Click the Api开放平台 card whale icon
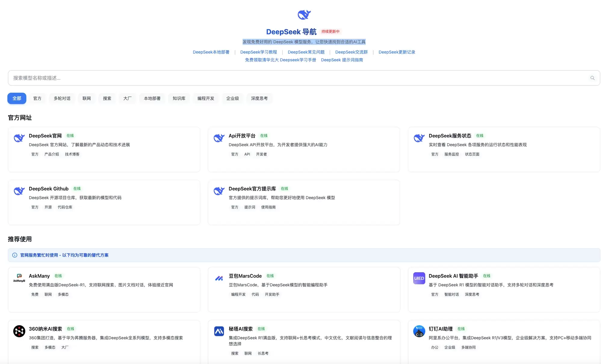This screenshot has height=364, width=601. click(219, 138)
